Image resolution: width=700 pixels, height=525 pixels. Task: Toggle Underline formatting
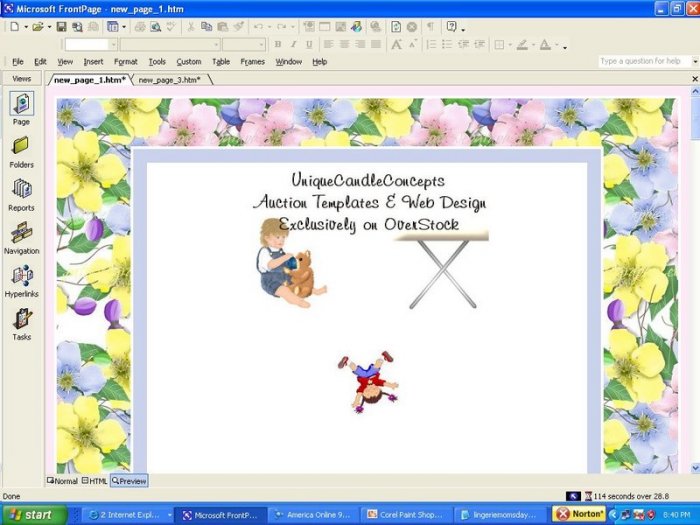pyautogui.click(x=309, y=44)
